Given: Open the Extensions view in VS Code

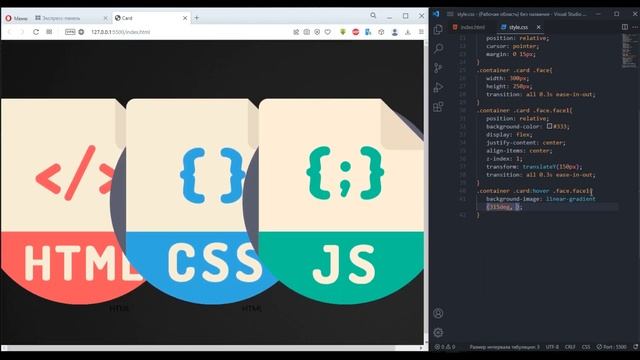Looking at the screenshot, I should coord(438,107).
